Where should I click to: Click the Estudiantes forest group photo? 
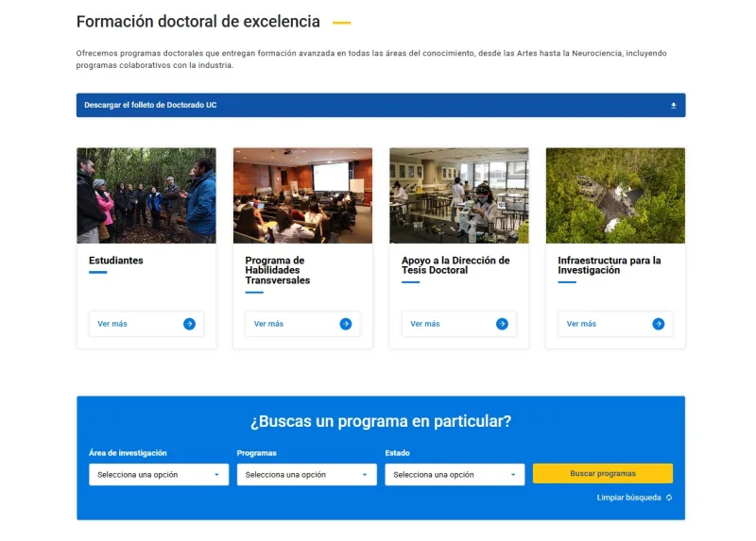point(146,195)
